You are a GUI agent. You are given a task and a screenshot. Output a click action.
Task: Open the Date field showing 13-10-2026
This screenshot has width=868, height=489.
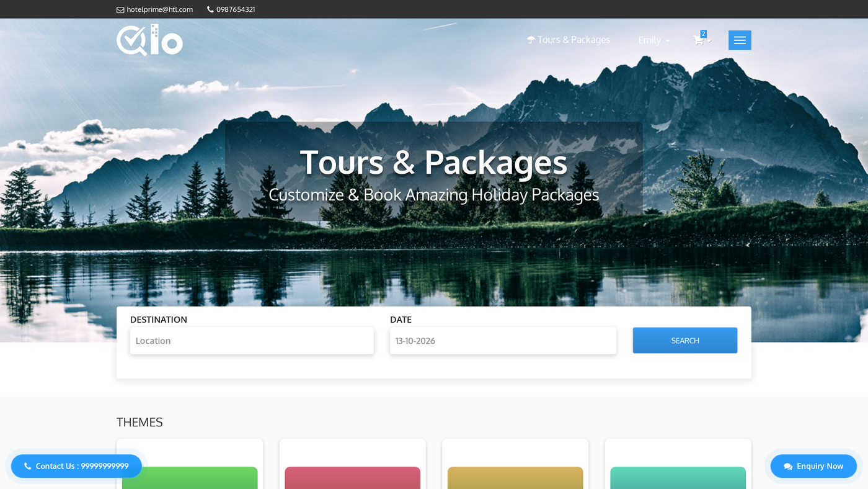(503, 341)
